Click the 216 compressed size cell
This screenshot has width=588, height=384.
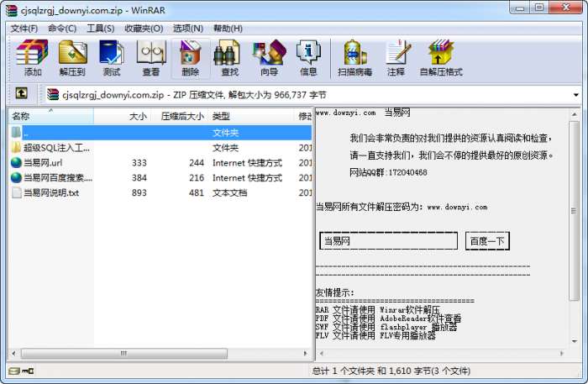(x=197, y=178)
